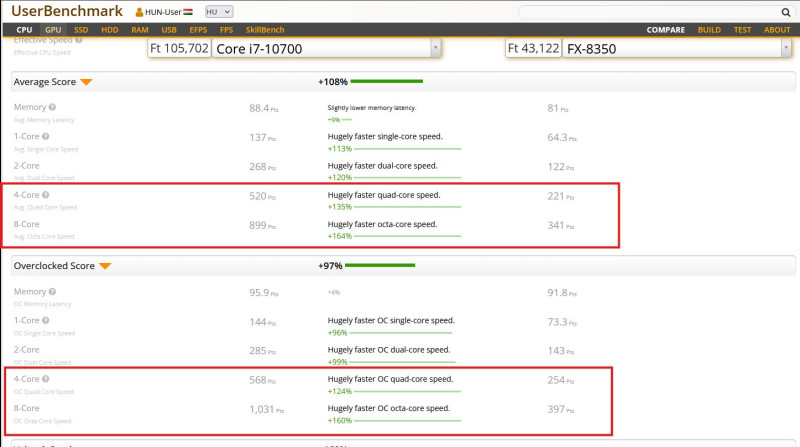Screen dimensions: 800x447
Task: Click the 2-Core label under Average Score
Action: (x=27, y=166)
